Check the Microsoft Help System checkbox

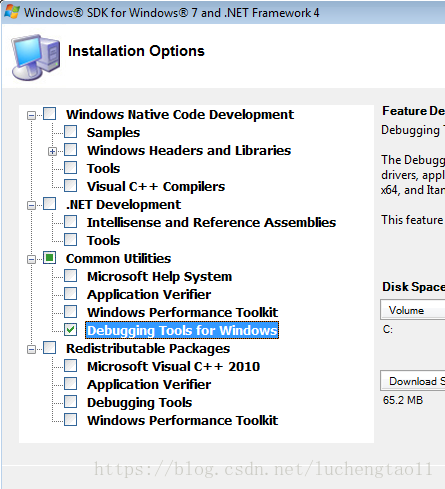pyautogui.click(x=71, y=276)
